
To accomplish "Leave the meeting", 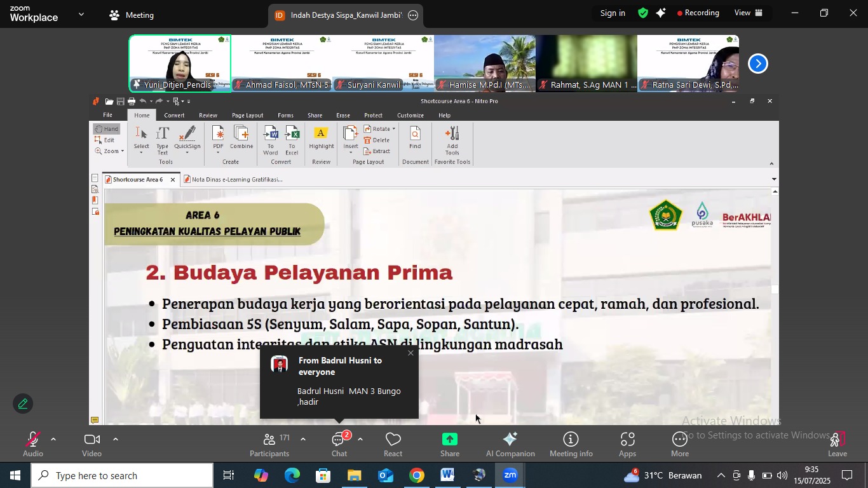I will pos(837,444).
